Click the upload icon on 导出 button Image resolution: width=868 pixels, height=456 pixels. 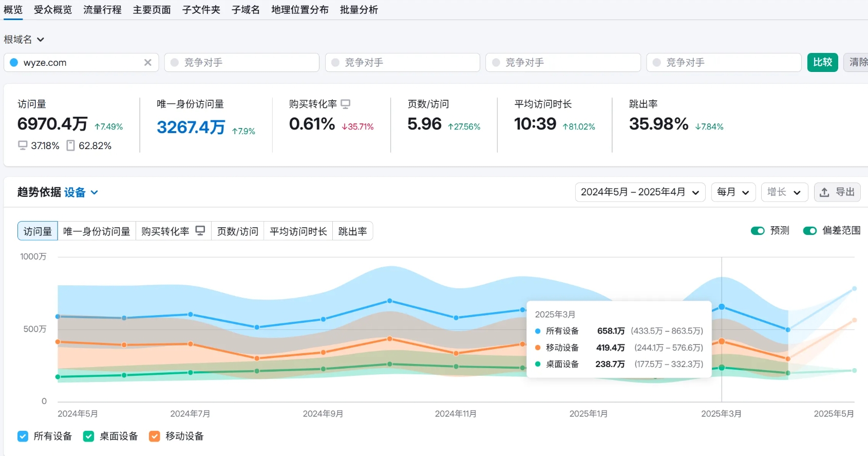(824, 192)
